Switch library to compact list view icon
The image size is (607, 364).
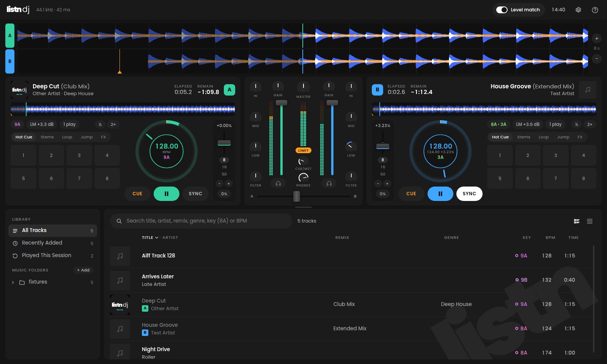(x=590, y=221)
